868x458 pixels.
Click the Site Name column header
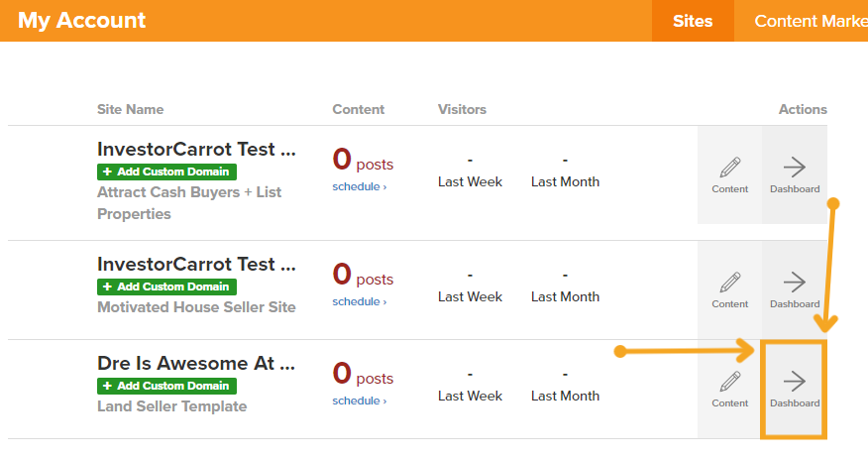click(x=130, y=110)
